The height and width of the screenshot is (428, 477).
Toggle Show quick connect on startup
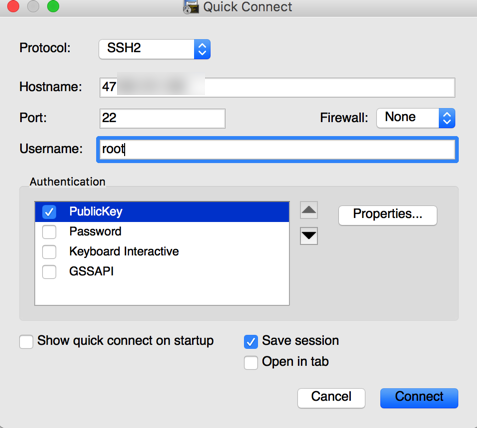pyautogui.click(x=26, y=342)
